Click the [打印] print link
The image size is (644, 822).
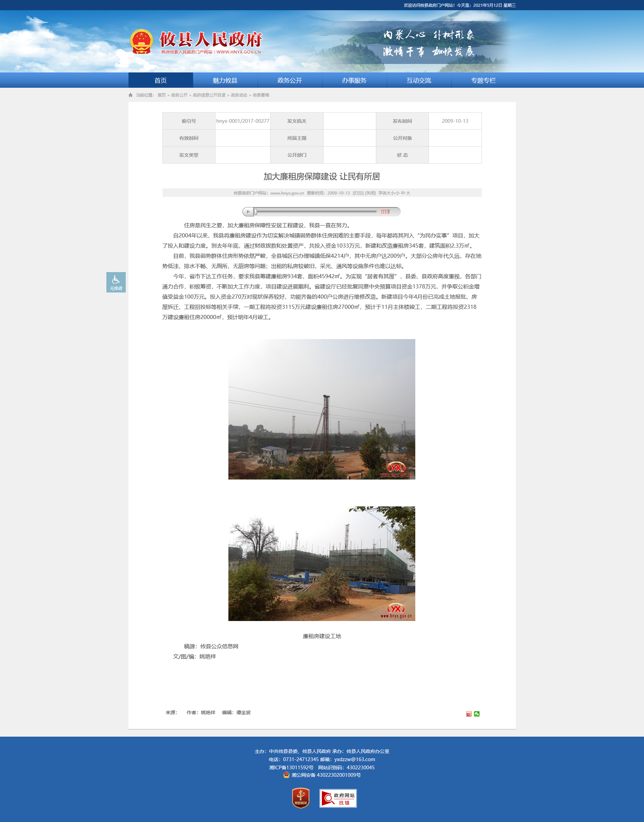click(x=358, y=193)
